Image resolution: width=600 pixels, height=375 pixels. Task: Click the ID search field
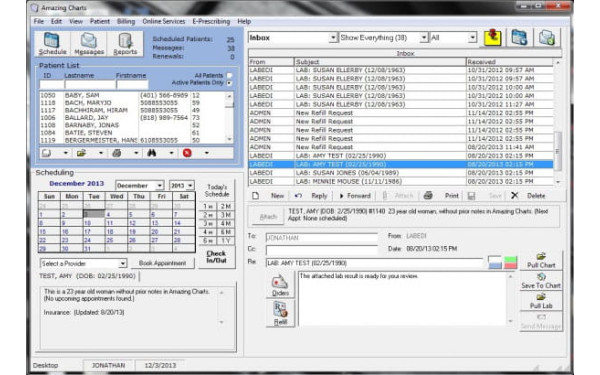coord(52,85)
